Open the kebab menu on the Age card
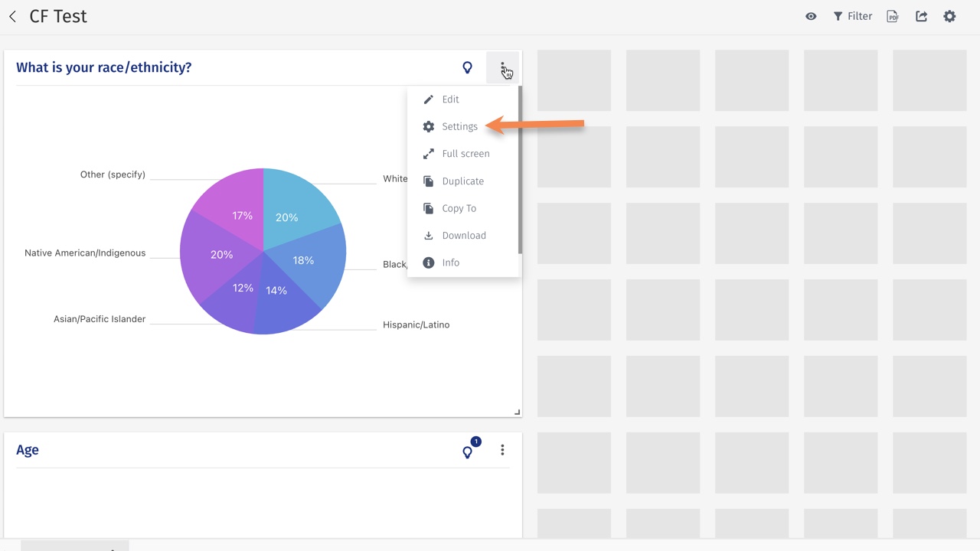Screen dimensions: 980x551 pos(502,449)
